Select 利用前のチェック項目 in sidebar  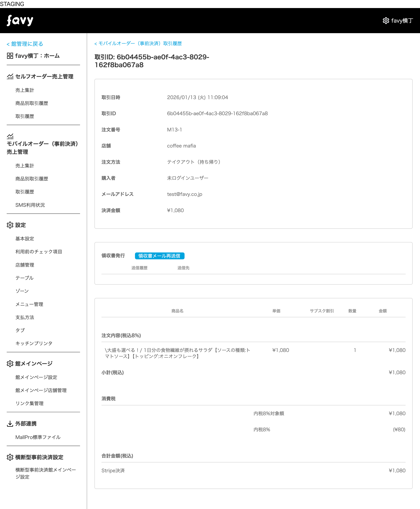tap(39, 252)
